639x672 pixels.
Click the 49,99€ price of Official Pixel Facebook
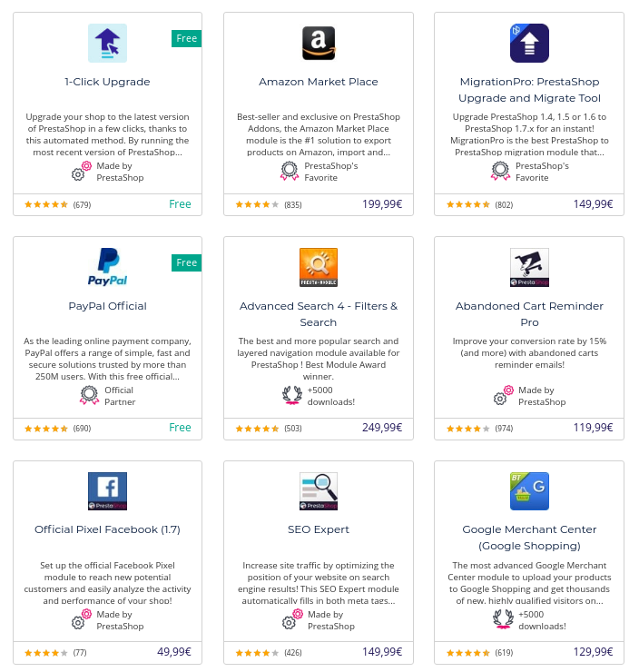point(174,652)
